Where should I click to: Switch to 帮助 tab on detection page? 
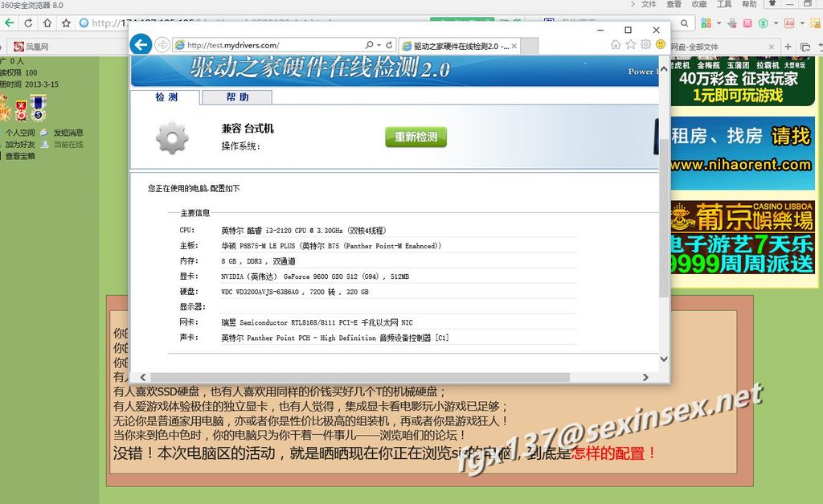pos(237,97)
